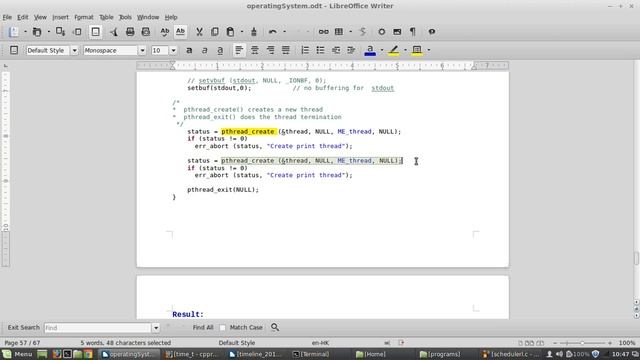
Task: Click the Undo arrow icon
Action: pyautogui.click(x=273, y=32)
